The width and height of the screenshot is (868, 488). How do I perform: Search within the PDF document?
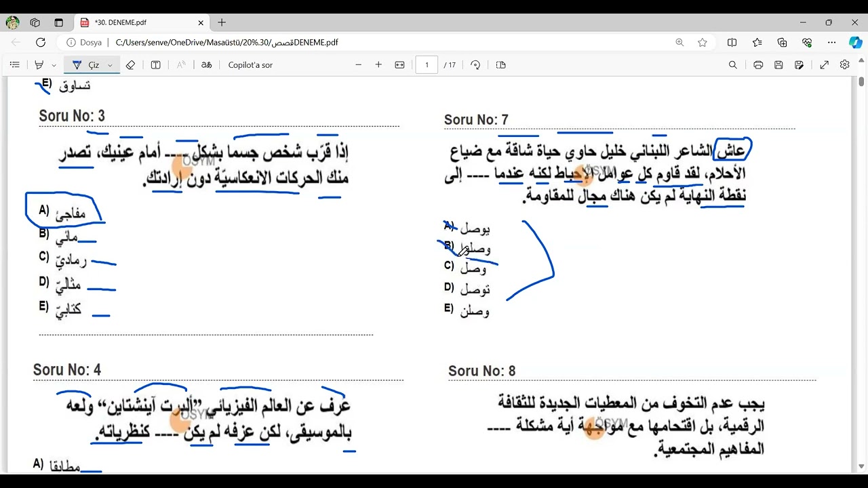tap(733, 65)
